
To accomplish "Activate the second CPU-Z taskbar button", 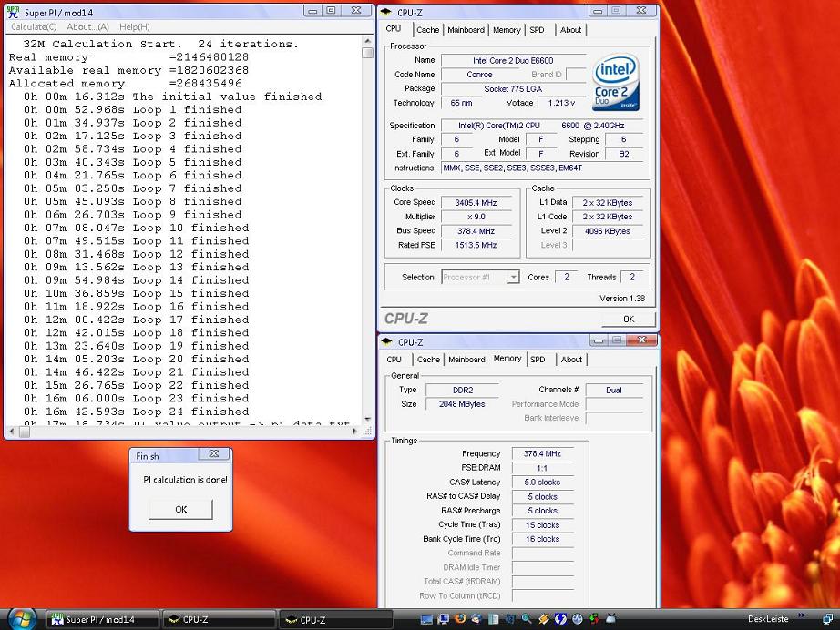I will coord(336,619).
